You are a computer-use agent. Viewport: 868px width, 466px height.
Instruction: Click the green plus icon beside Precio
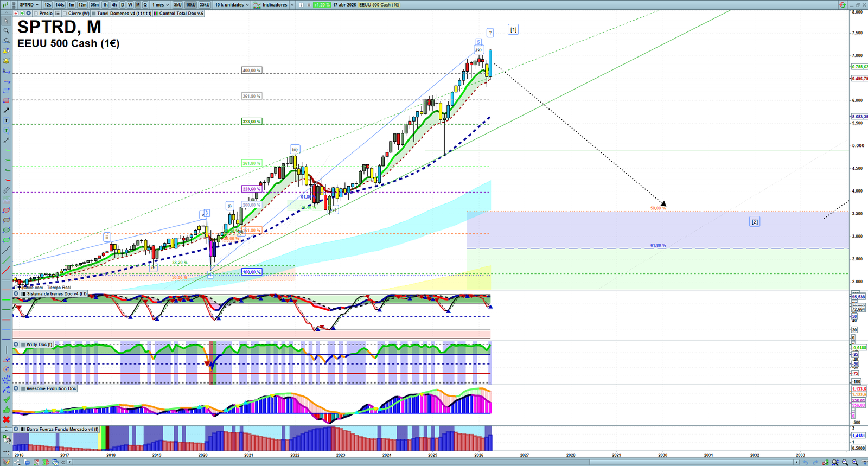22,14
